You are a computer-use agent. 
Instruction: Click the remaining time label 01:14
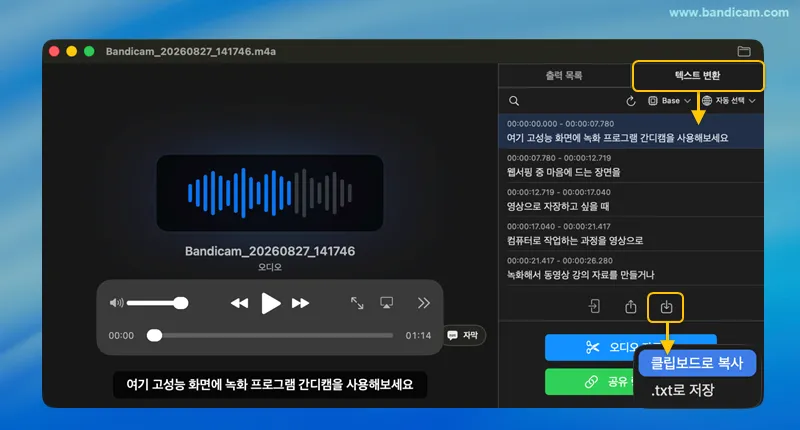coord(418,336)
